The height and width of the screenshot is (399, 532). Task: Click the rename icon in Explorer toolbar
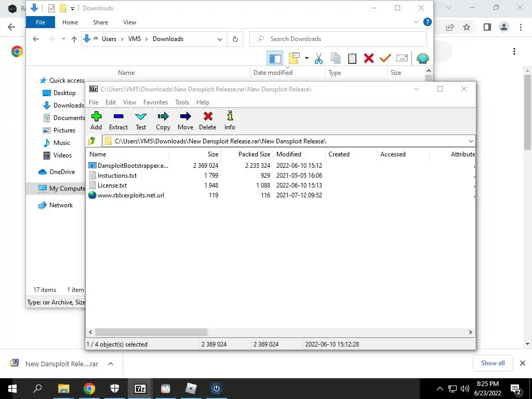click(x=402, y=58)
